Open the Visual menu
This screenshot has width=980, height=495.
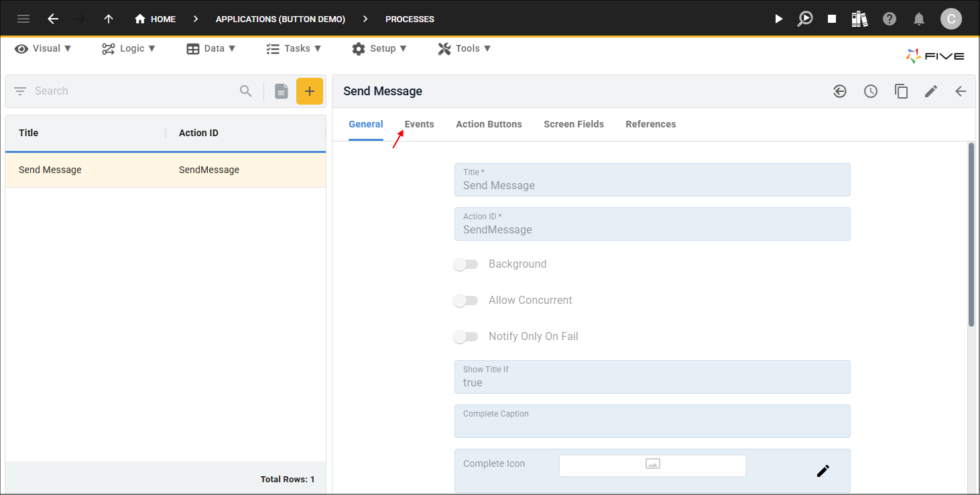point(43,48)
